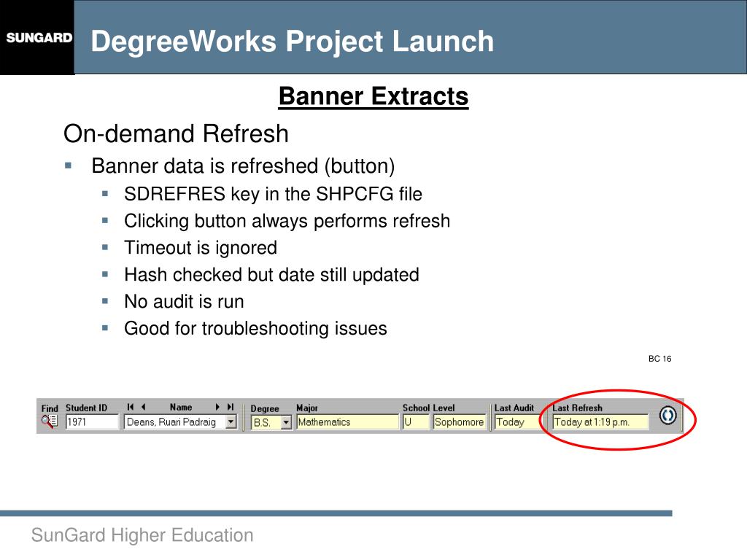Click the Major field showing Mathematics
Viewport: 747px width, 560px height.
point(347,422)
